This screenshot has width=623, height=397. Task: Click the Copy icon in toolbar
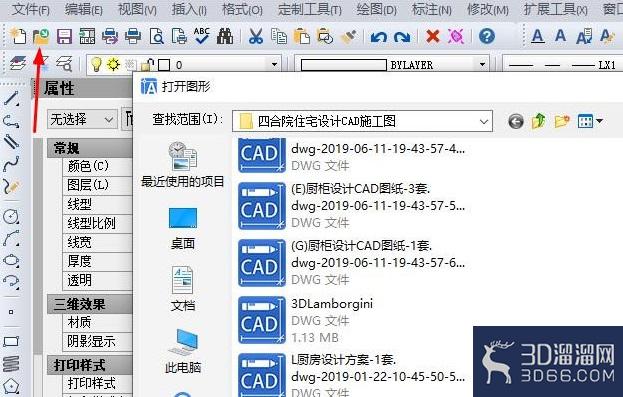click(x=279, y=36)
